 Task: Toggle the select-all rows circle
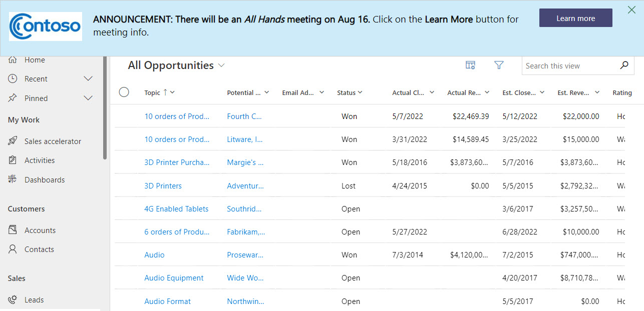[x=124, y=92]
